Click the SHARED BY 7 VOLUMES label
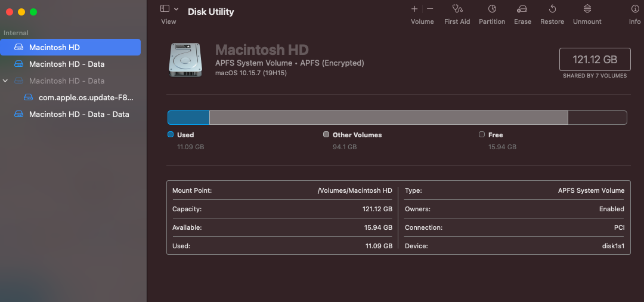 tap(595, 76)
